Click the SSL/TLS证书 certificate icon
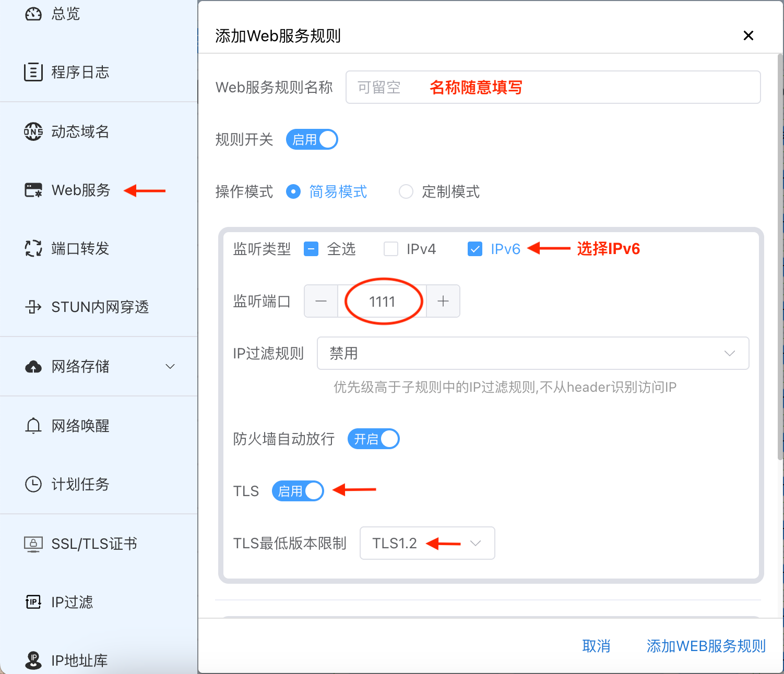Image resolution: width=784 pixels, height=674 pixels. tap(33, 544)
